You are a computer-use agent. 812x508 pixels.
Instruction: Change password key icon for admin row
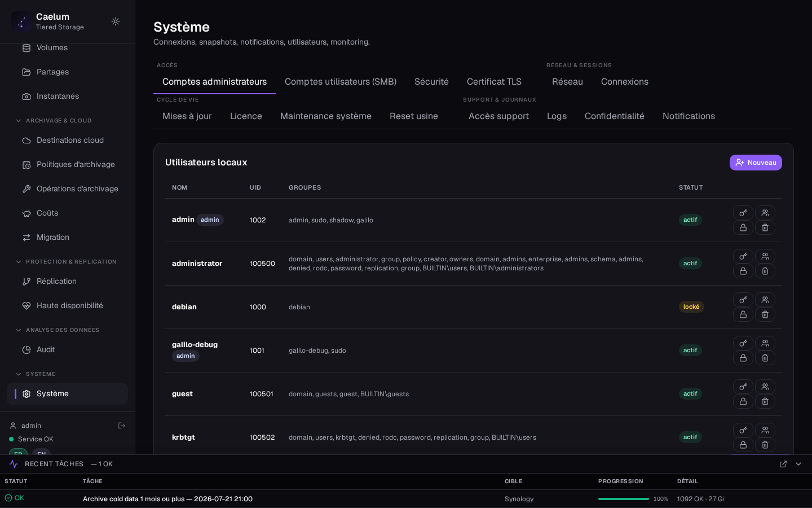(743, 213)
